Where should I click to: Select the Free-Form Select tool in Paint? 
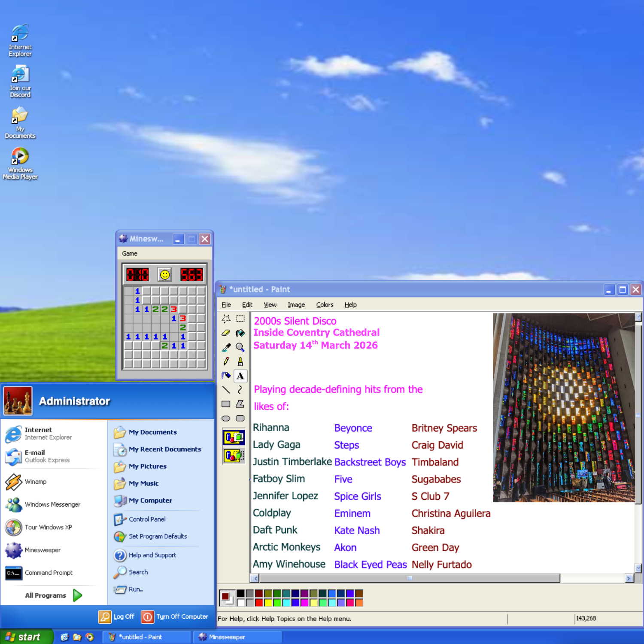[x=226, y=319]
